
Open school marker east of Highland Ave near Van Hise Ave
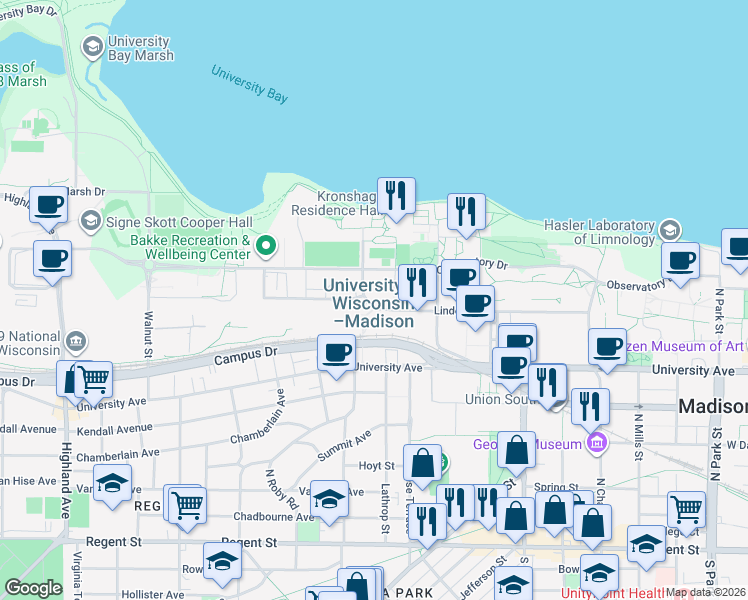[x=112, y=483]
